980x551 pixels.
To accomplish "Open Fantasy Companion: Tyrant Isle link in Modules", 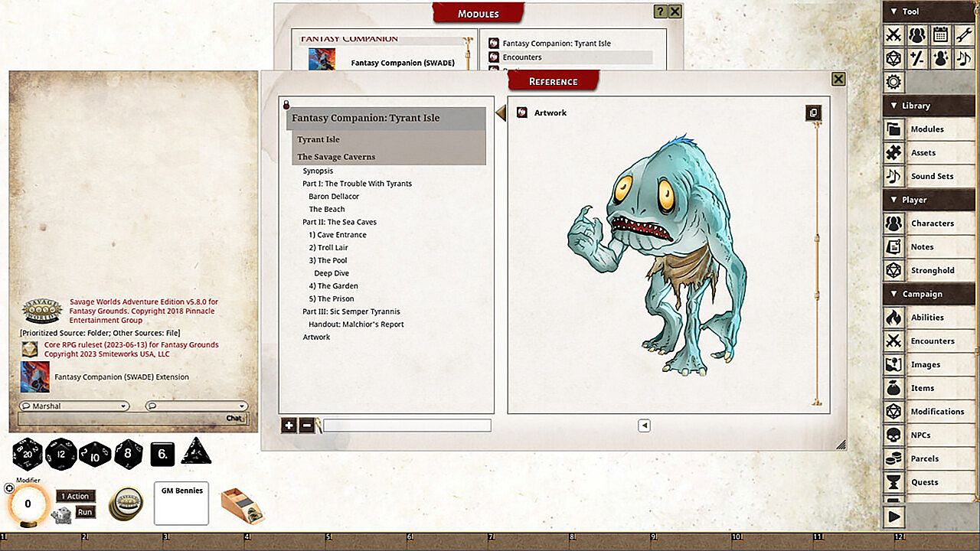I will [x=557, y=44].
